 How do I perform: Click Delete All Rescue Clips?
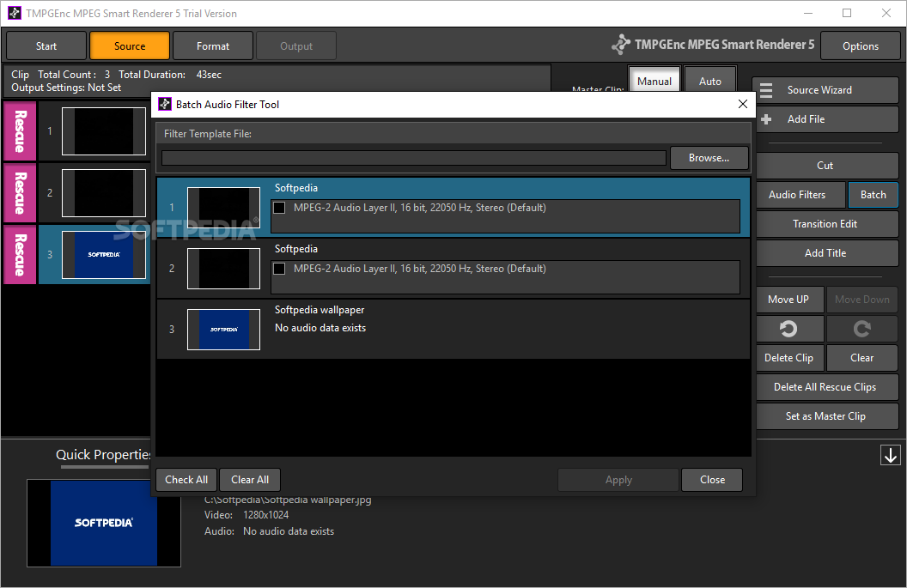tap(826, 387)
